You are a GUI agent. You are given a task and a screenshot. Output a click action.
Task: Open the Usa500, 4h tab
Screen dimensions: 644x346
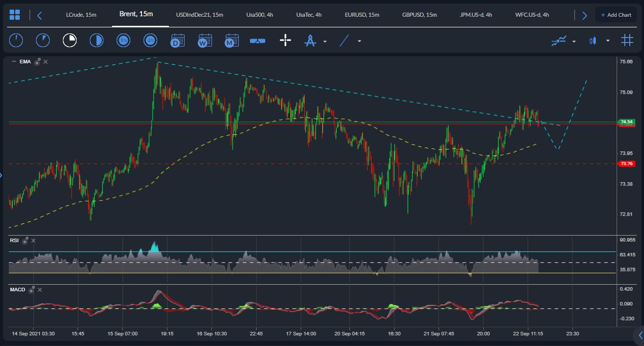click(260, 15)
